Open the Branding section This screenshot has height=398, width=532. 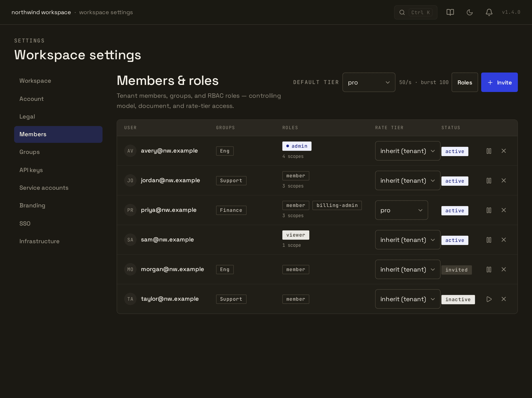[58, 206]
